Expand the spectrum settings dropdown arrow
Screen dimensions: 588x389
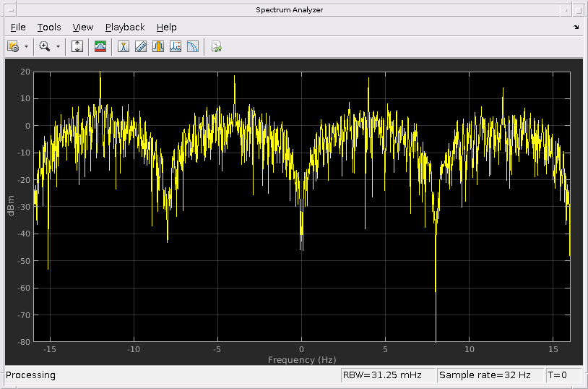coord(26,46)
